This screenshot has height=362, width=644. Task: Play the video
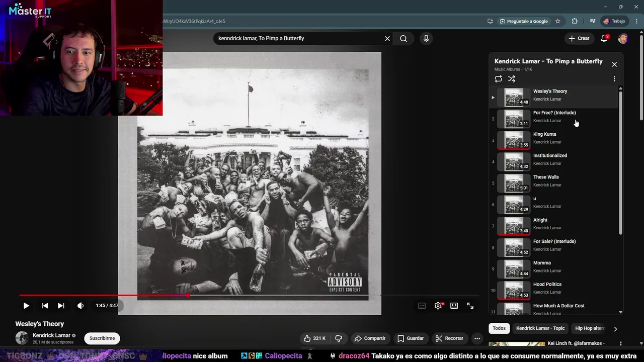26,306
